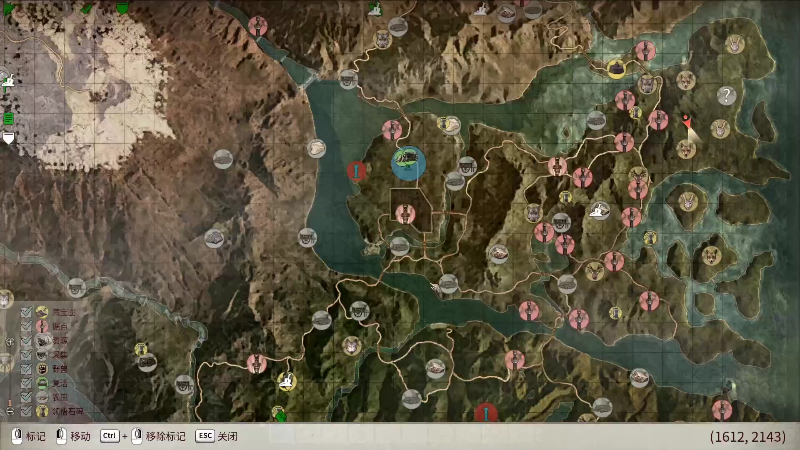This screenshot has width=800, height=450.
Task: Click the zoom in plus button
Action: [10, 341]
